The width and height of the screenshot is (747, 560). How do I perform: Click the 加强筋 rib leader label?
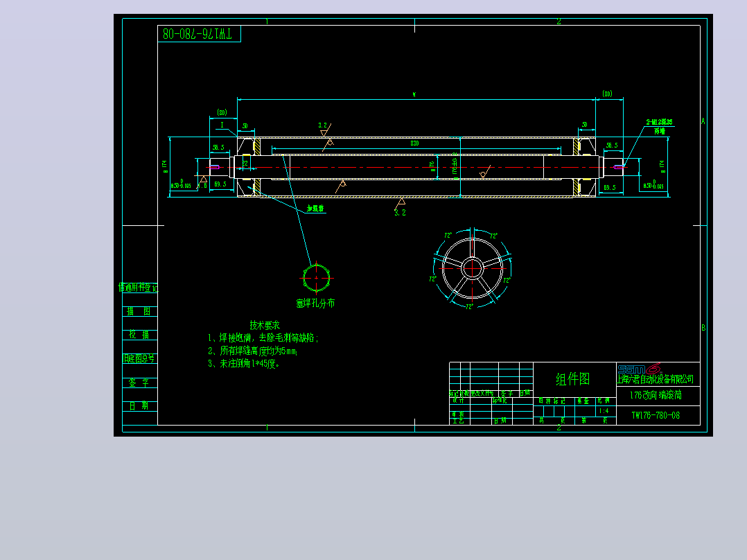[x=315, y=209]
